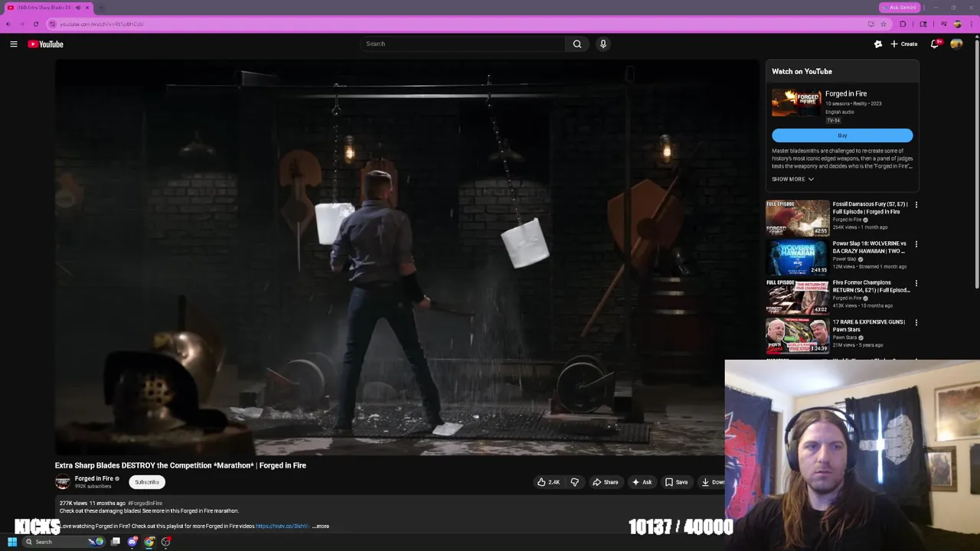The image size is (980, 551).
Task: Click the Forged in Fire channel name
Action: click(93, 479)
